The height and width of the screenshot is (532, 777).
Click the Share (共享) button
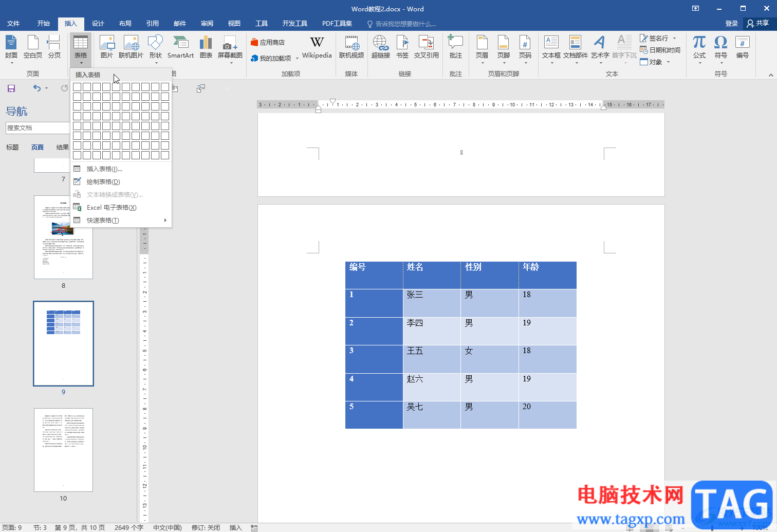pyautogui.click(x=758, y=24)
